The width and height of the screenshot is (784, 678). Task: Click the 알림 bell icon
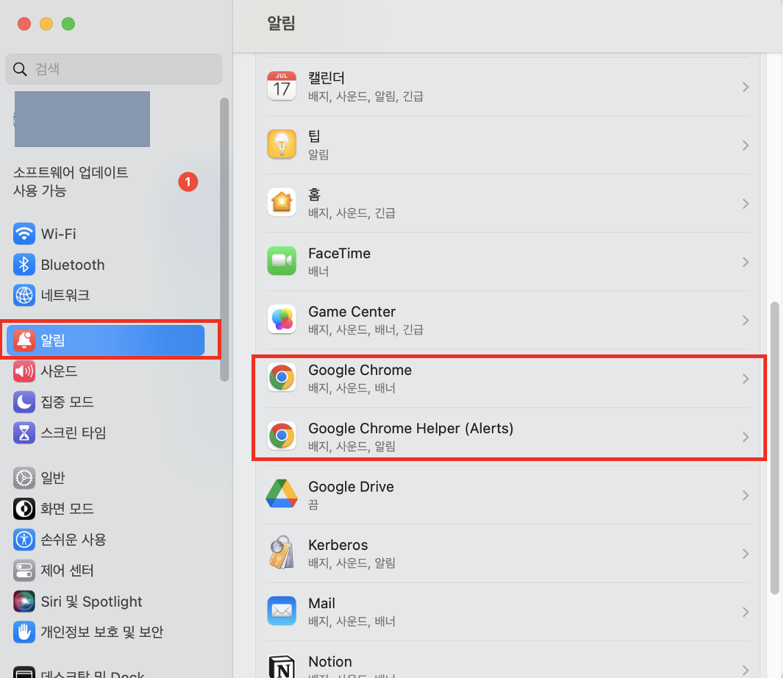[x=24, y=340]
